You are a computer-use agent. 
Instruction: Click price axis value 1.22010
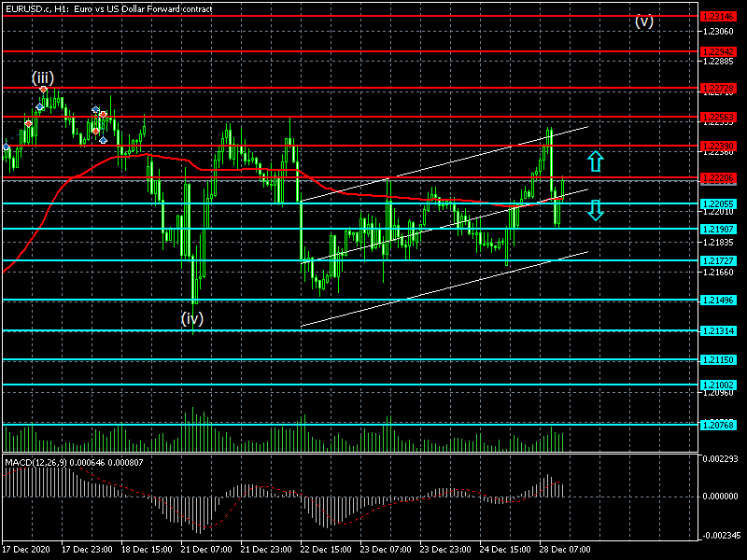coord(718,212)
